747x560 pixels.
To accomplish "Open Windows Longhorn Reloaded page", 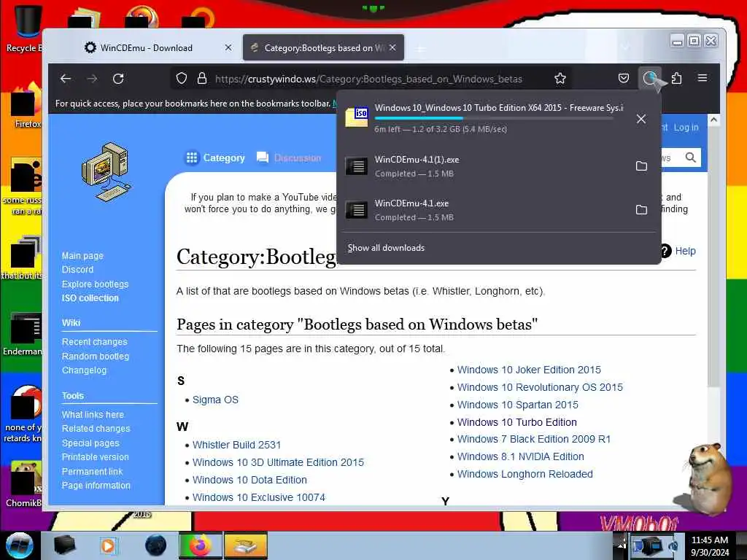I will coord(525,474).
